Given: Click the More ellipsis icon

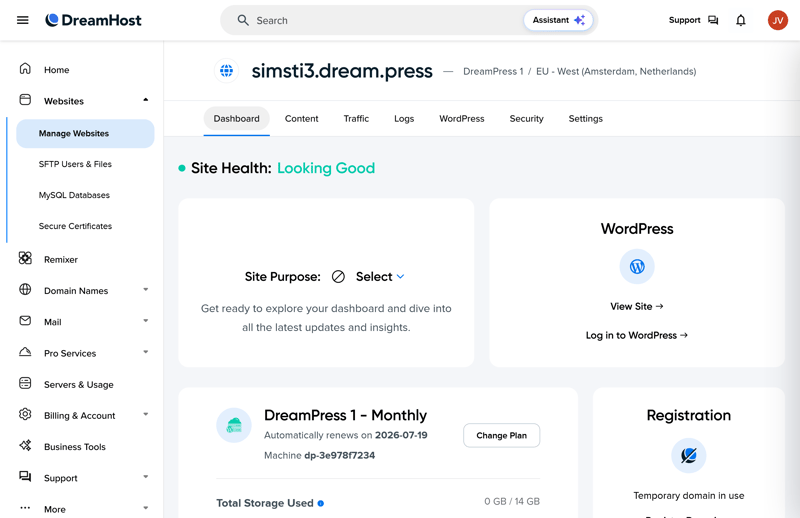Looking at the screenshot, I should coord(25,508).
